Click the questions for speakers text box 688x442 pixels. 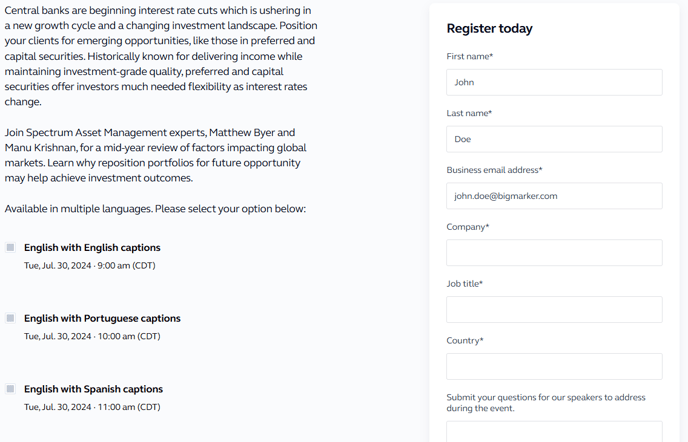pyautogui.click(x=554, y=431)
